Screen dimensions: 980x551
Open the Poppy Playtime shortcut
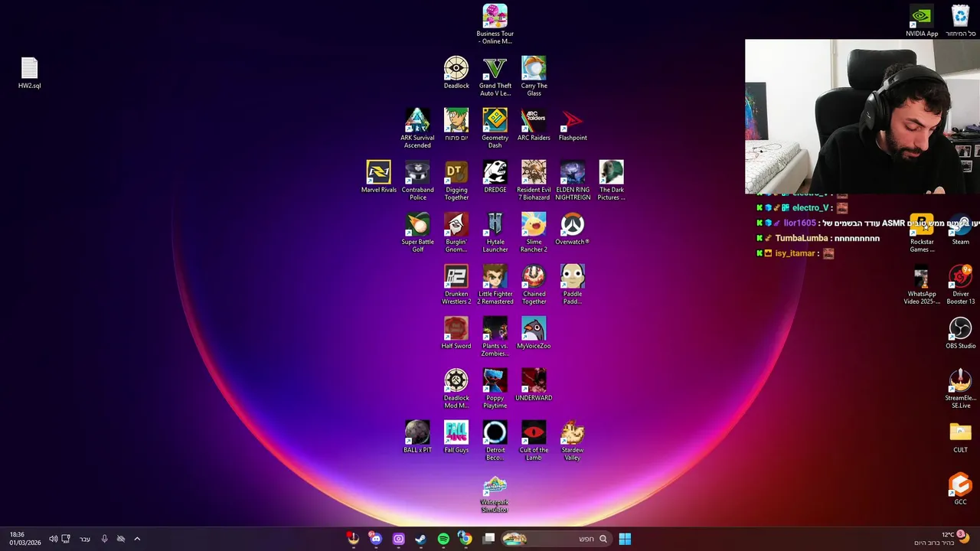tap(495, 389)
